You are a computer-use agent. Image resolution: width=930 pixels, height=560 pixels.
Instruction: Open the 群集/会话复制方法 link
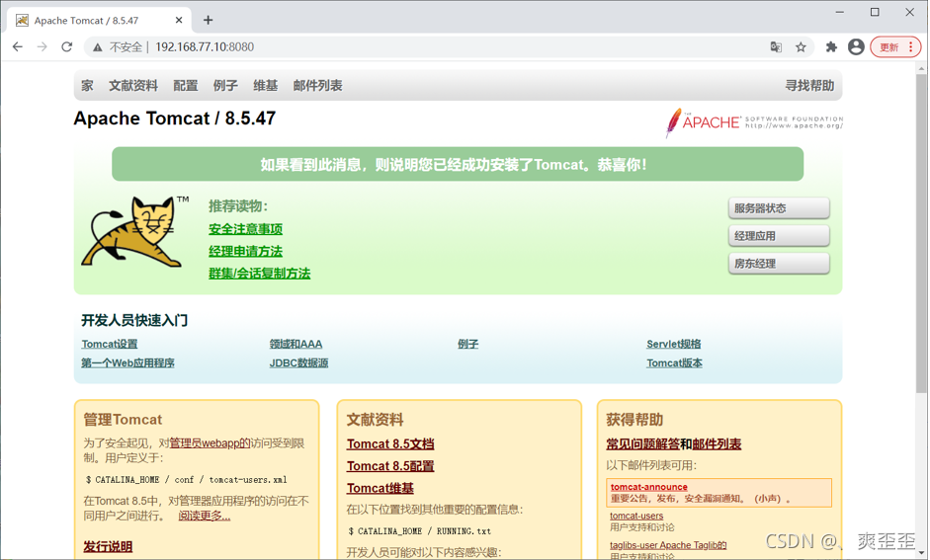pyautogui.click(x=259, y=274)
